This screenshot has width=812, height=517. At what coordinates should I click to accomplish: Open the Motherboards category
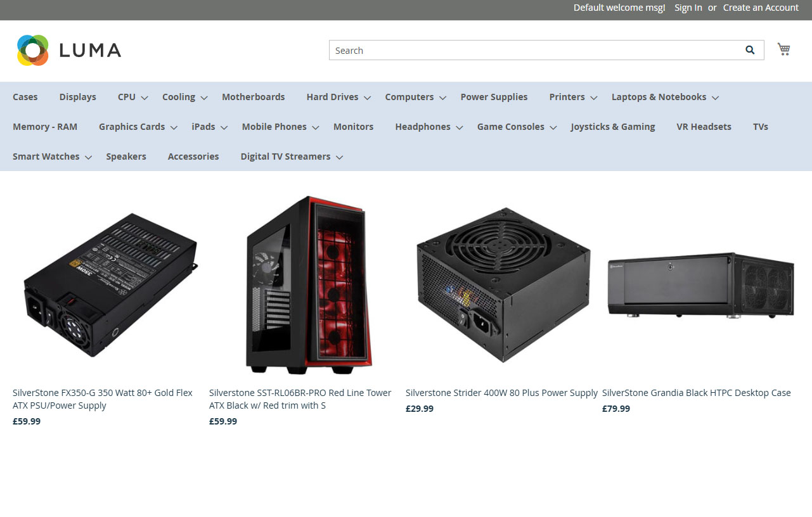pyautogui.click(x=253, y=97)
